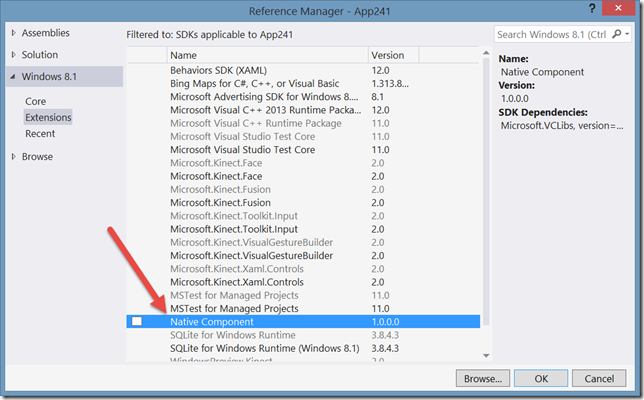Select the Recent subcategory

(x=40, y=133)
